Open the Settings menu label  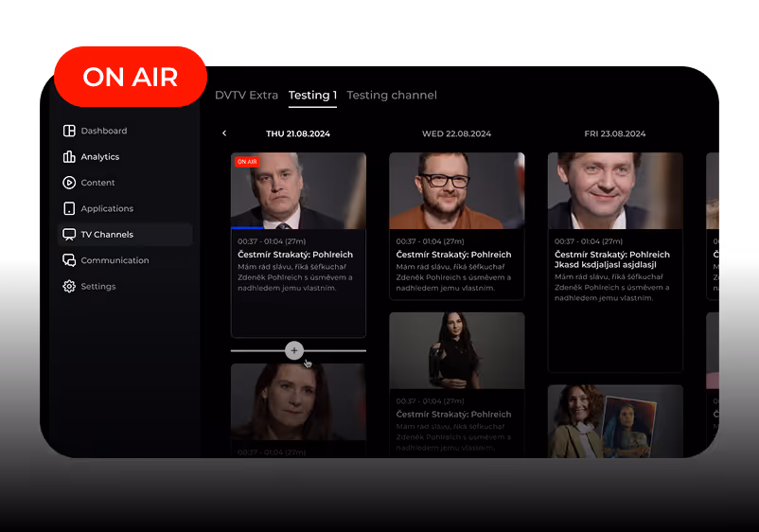click(98, 287)
